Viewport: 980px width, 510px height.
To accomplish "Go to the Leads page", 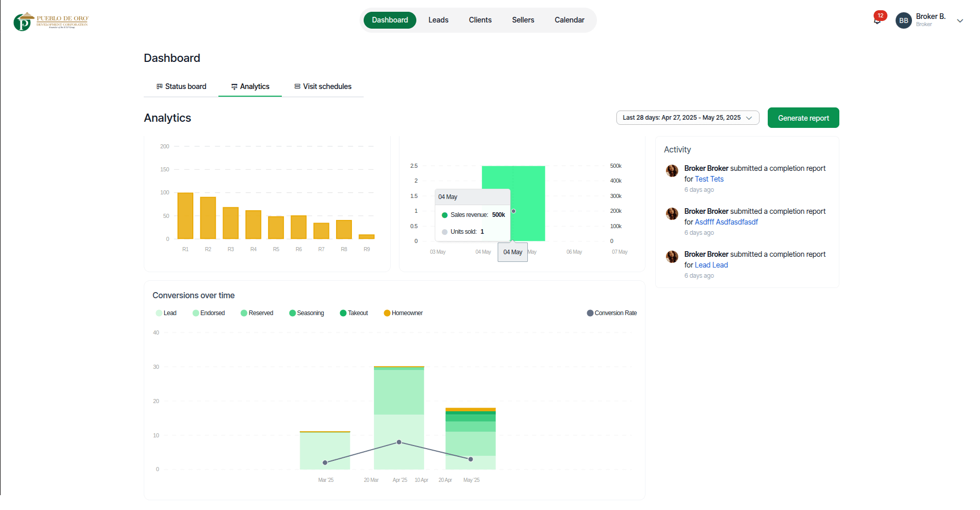I will pyautogui.click(x=438, y=20).
